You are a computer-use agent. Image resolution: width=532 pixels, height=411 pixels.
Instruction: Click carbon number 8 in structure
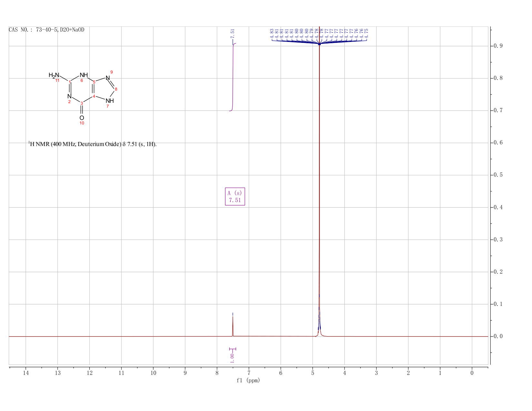click(116, 89)
